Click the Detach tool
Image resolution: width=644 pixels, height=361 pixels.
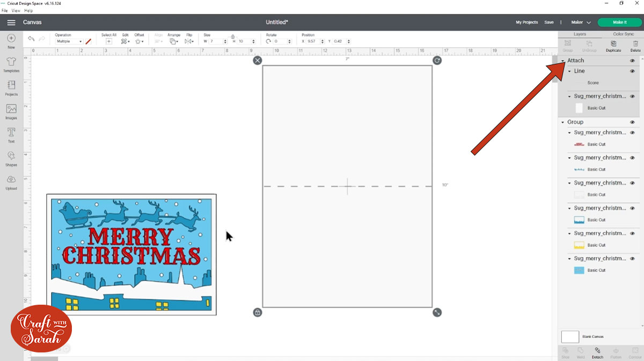597,353
